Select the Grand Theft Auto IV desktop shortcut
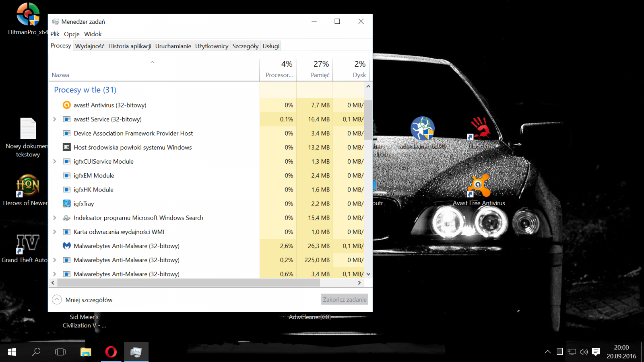This screenshot has width=644, height=362. pos(26,249)
